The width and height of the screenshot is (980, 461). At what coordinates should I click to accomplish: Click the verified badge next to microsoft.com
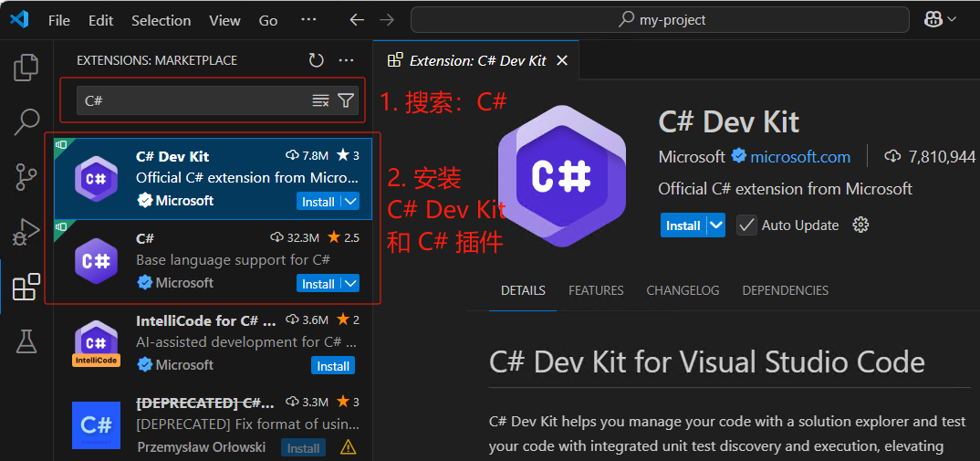[x=738, y=156]
